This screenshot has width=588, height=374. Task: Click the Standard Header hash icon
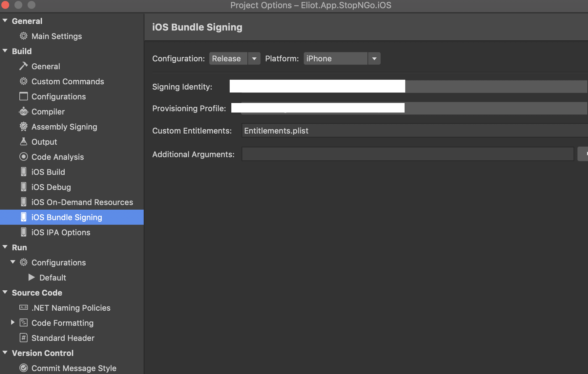pos(24,338)
